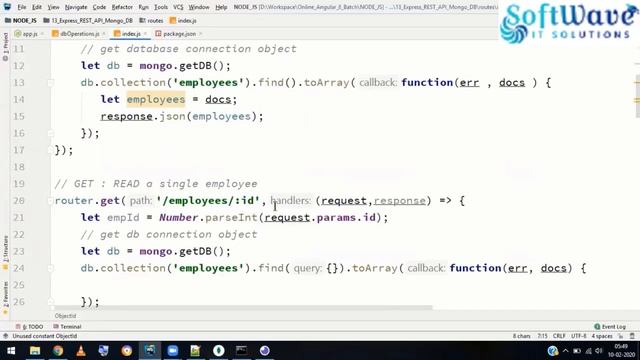Close the app.js tab
Image resolution: width=640 pixels, height=360 pixels.
click(42, 34)
